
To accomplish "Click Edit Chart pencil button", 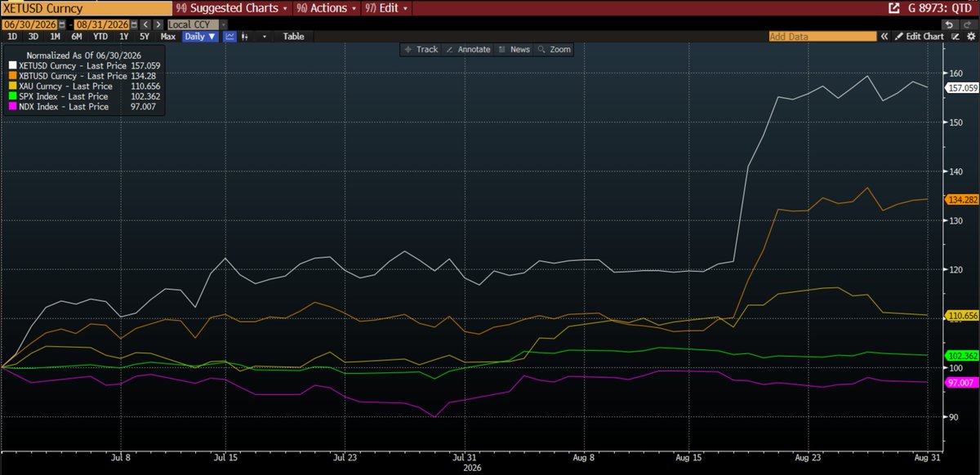I will point(919,37).
